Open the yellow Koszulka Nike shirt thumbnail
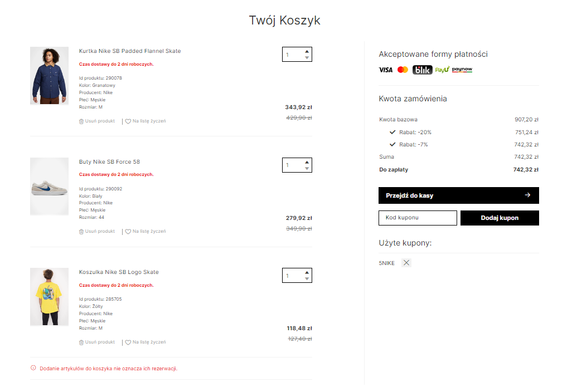The image size is (572, 392). point(49,297)
